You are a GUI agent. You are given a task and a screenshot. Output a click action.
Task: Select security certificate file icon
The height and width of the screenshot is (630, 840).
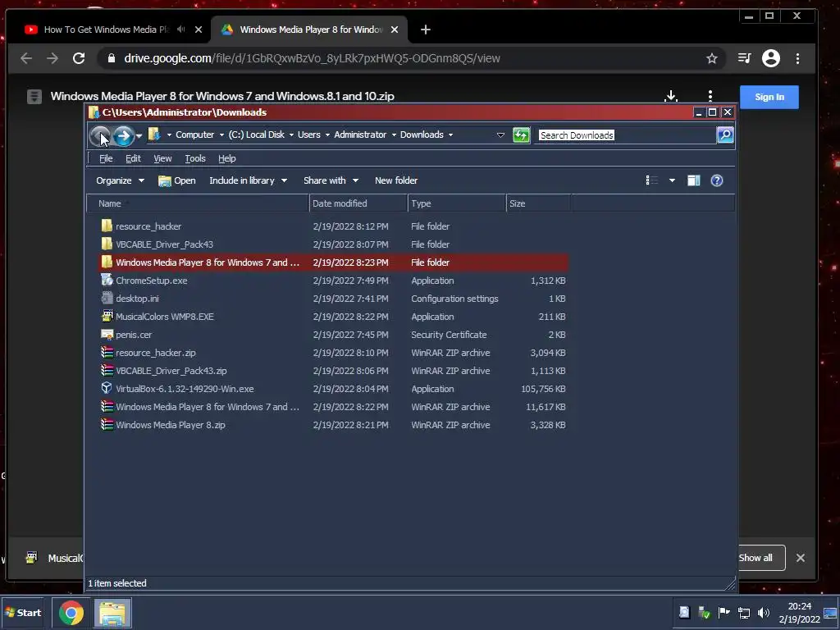click(107, 335)
